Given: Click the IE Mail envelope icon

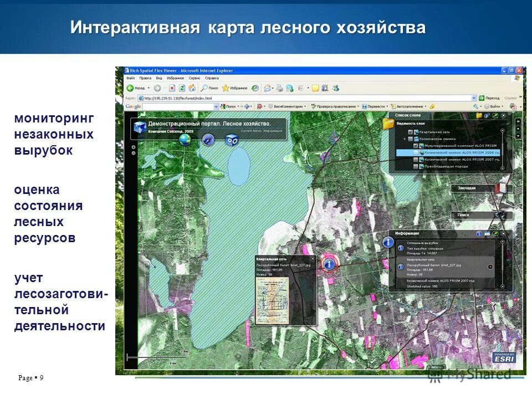Looking at the screenshot, I should [x=267, y=88].
